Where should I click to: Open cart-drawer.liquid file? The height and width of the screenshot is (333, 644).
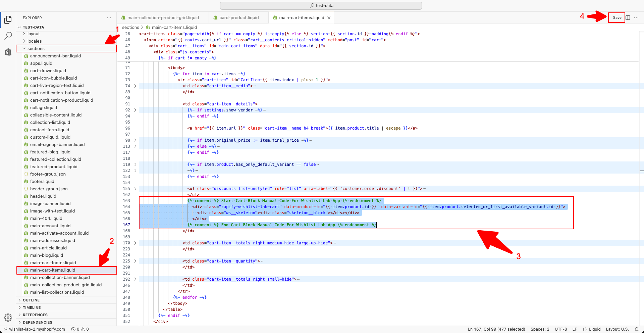[48, 71]
